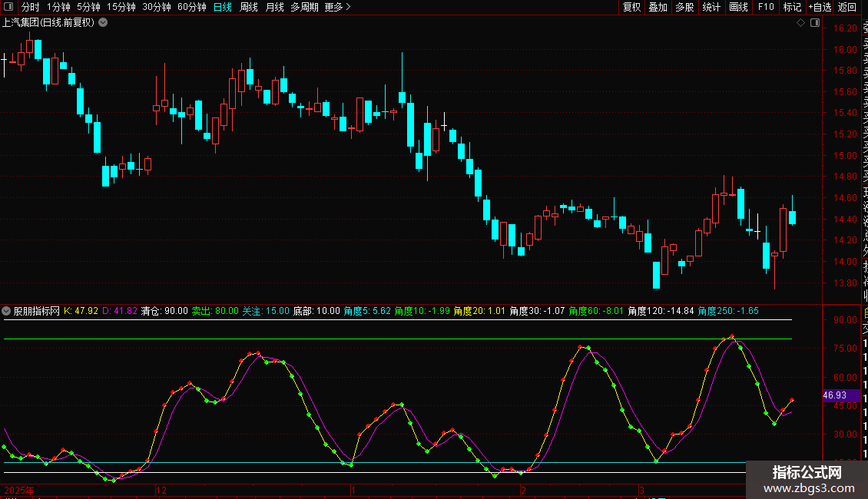This screenshot has height=499, width=868.
Task: Open the 画线 drawing tools
Action: [738, 7]
